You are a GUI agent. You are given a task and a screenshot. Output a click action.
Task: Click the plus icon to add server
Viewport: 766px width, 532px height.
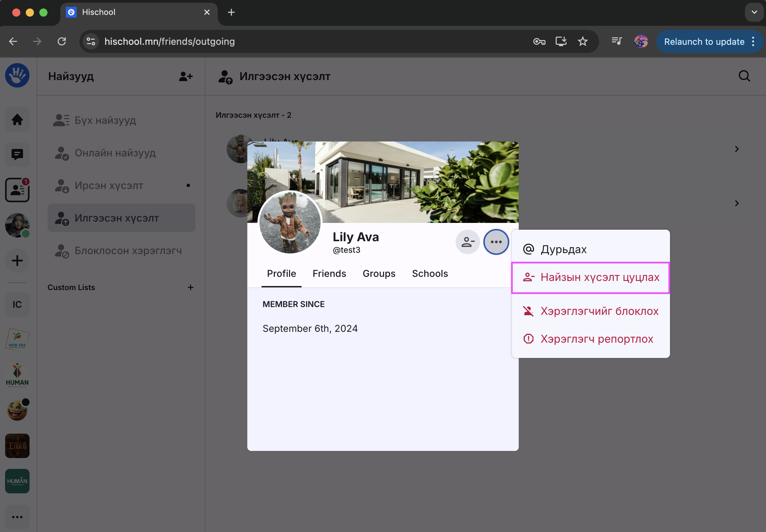coord(17,261)
